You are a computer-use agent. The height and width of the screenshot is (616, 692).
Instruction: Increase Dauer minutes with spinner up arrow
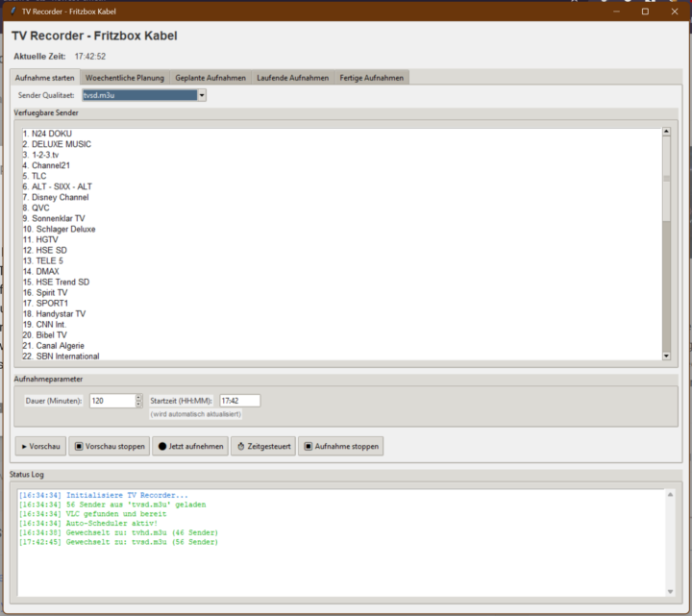[x=138, y=398]
